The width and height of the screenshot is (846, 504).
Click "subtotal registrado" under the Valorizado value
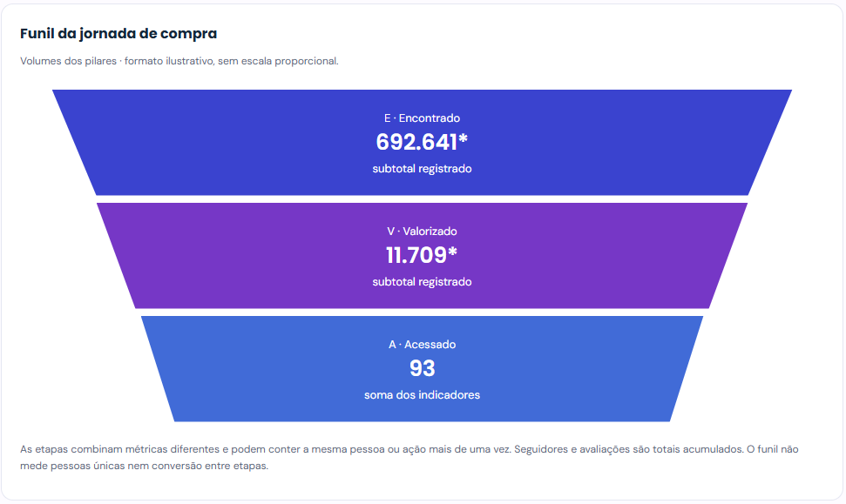422,282
